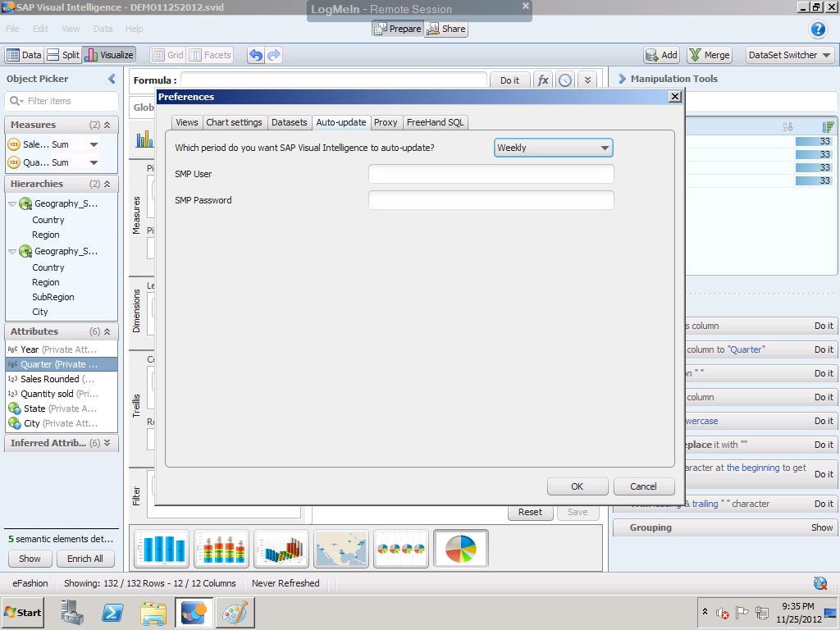Click the fx formula function icon

tap(543, 80)
